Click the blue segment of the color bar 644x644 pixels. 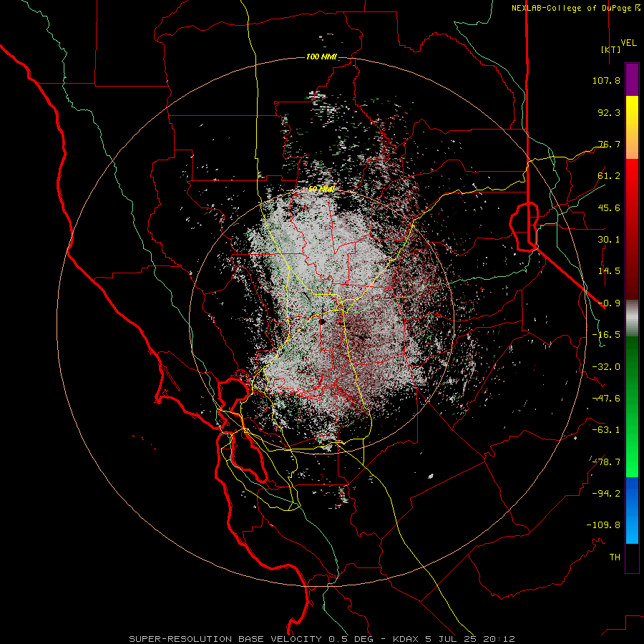point(632,510)
